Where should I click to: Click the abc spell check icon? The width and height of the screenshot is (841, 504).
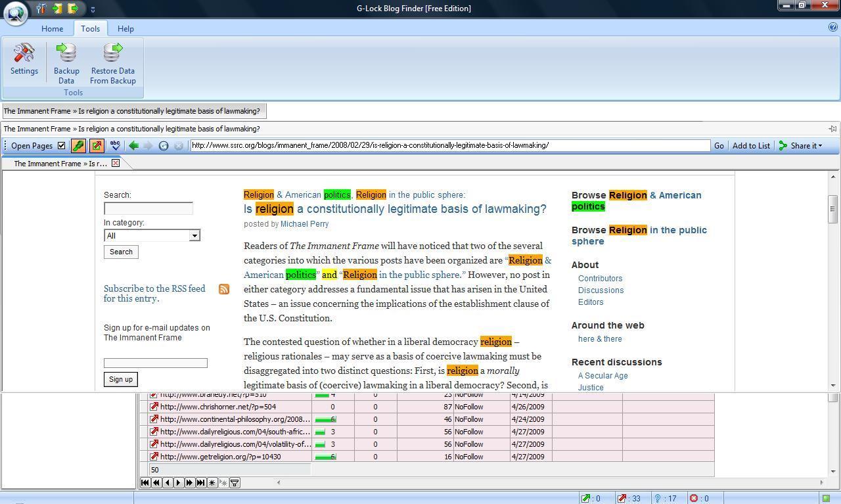point(116,146)
